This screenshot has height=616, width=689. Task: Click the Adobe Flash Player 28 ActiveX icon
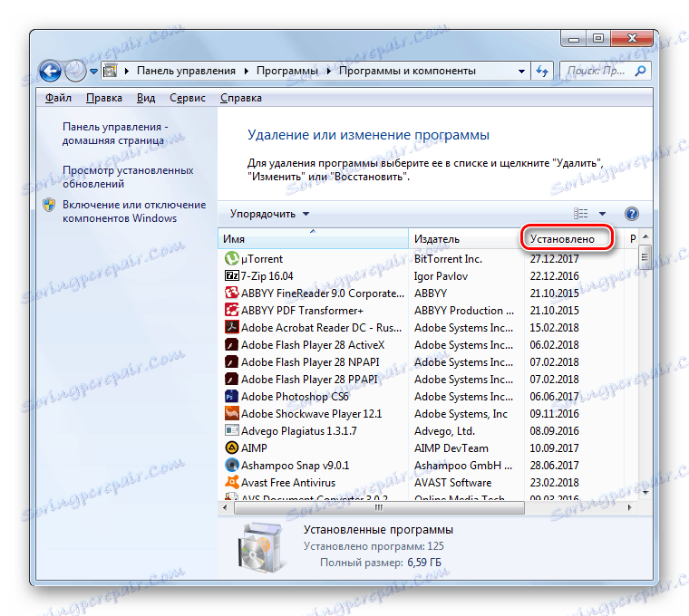(231, 344)
